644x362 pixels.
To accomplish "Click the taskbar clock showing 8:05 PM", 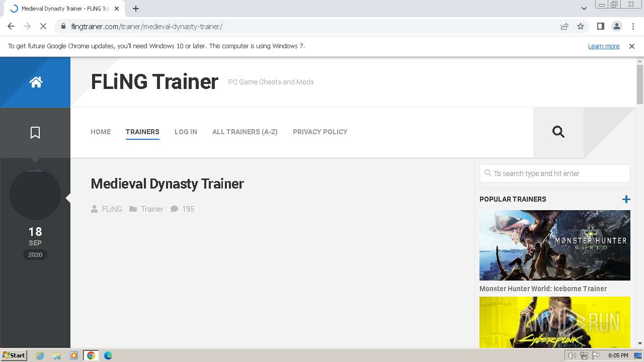I will click(x=618, y=355).
